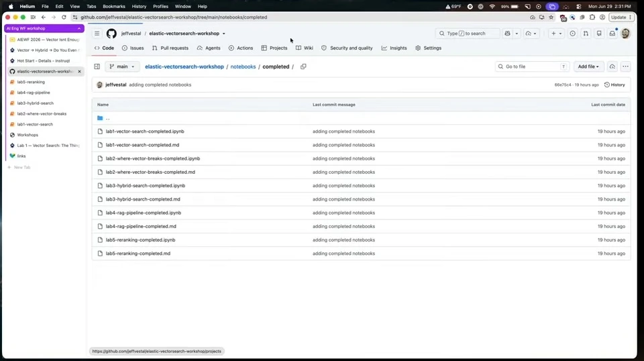Image resolution: width=644 pixels, height=361 pixels.
Task: Open the main branch dropdown
Action: 122,66
